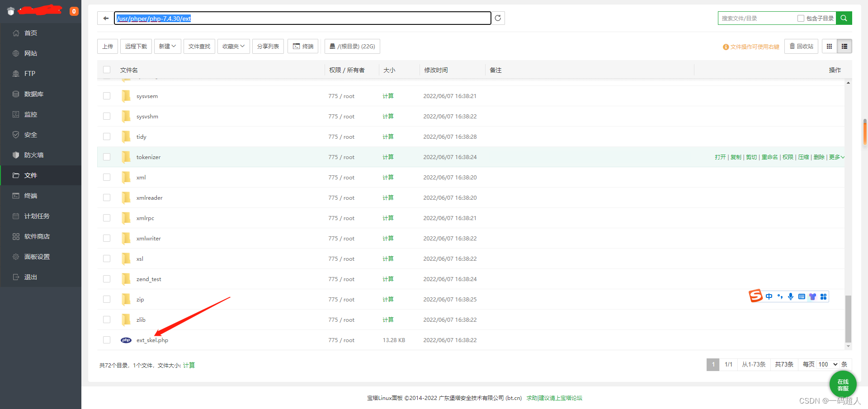This screenshot has height=409, width=868.
Task: Expand the 收藏夹 favorites dropdown
Action: (234, 46)
